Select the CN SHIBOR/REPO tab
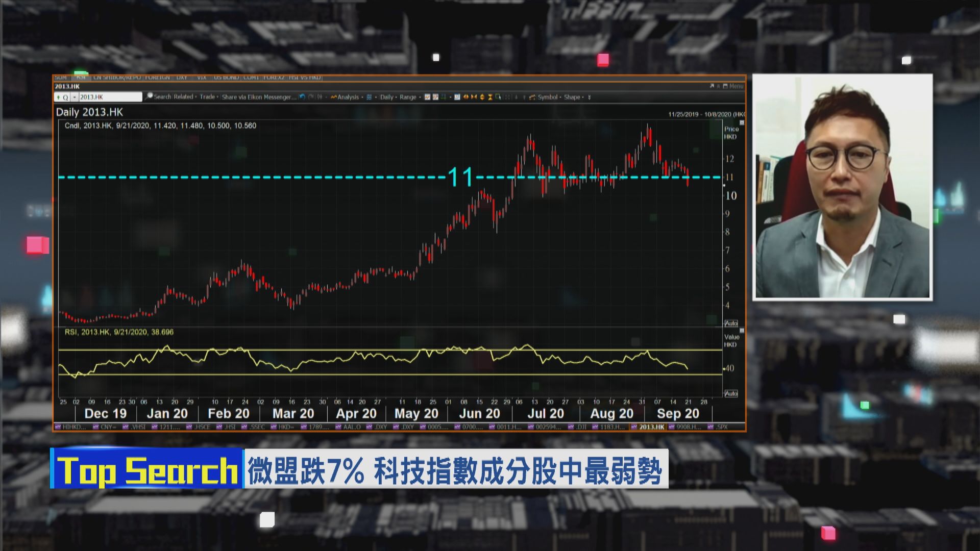Screen dimensions: 980x551 [118, 78]
